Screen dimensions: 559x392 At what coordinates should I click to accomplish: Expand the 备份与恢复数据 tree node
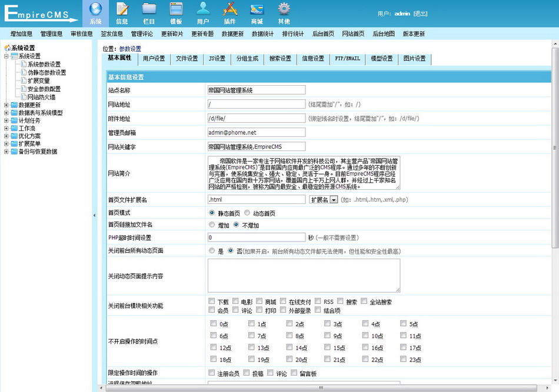coord(6,152)
